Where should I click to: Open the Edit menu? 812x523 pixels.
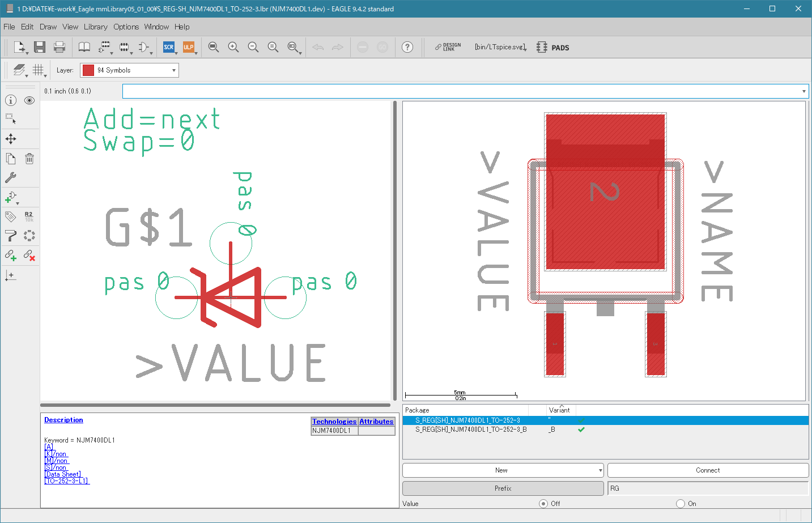27,27
